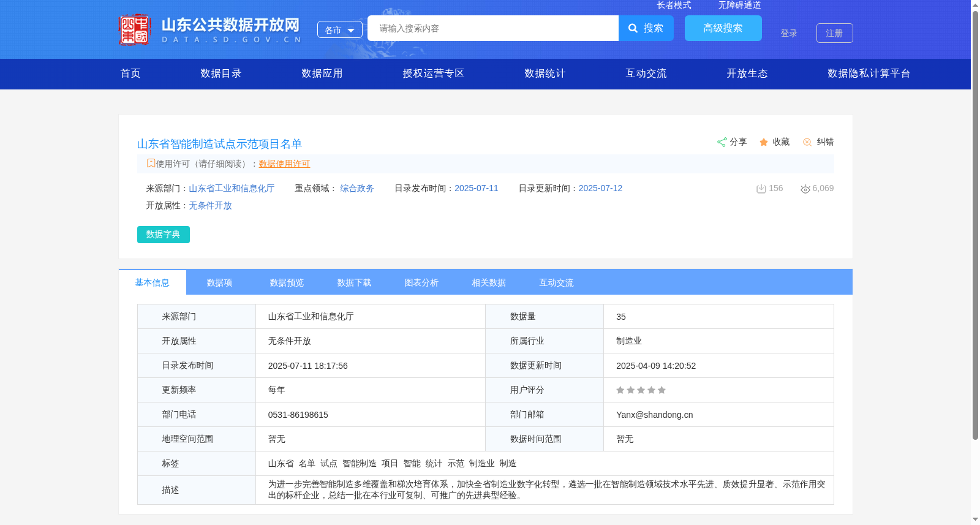This screenshot has height=525, width=980.
Task: Select the 基本信息 tab
Action: 153,282
